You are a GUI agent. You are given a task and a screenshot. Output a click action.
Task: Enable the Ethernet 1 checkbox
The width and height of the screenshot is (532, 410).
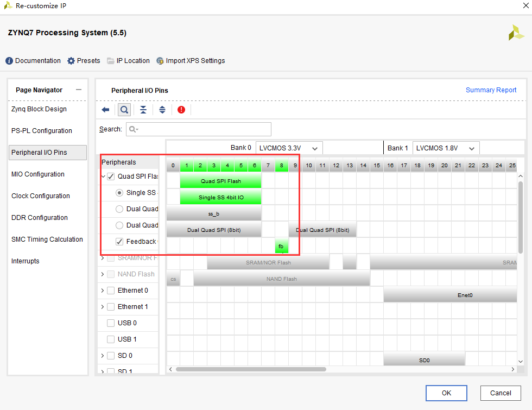pyautogui.click(x=111, y=307)
